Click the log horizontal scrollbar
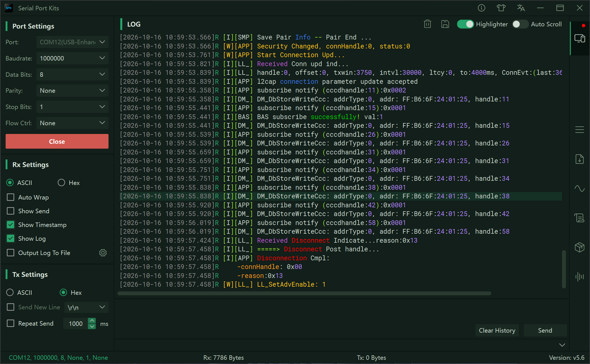 tap(304, 293)
